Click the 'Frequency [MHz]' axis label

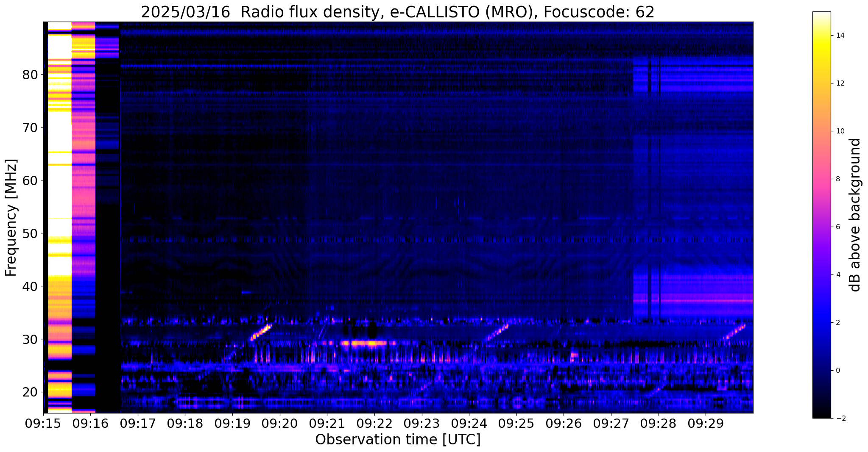point(11,218)
